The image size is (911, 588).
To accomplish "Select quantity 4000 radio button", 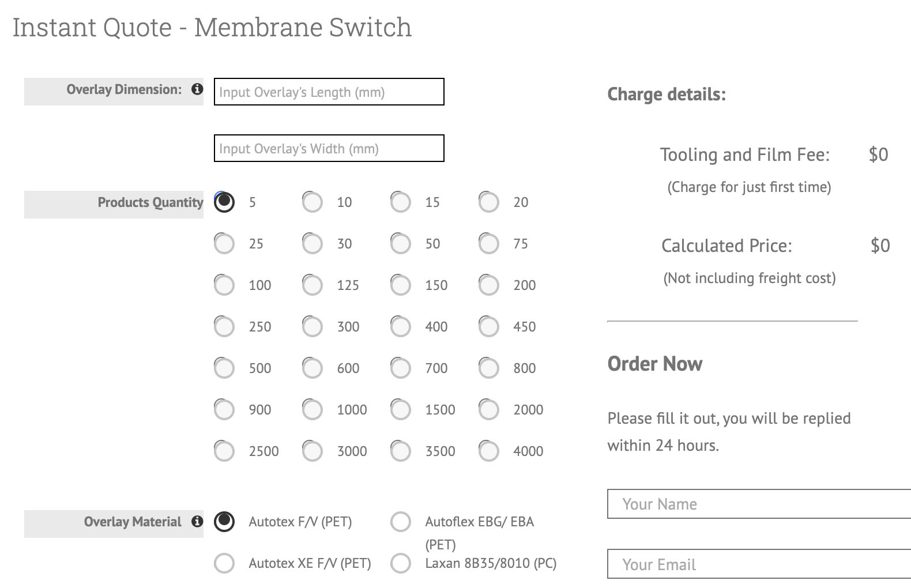I will [x=489, y=451].
